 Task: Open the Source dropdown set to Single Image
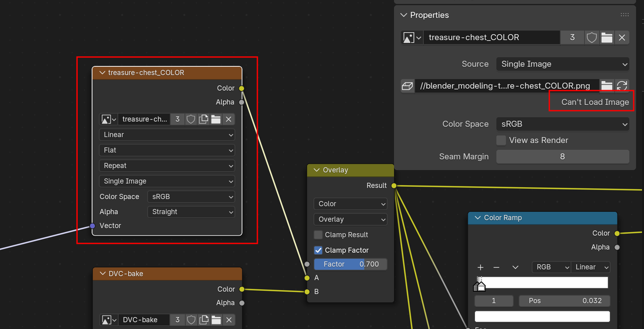point(562,64)
